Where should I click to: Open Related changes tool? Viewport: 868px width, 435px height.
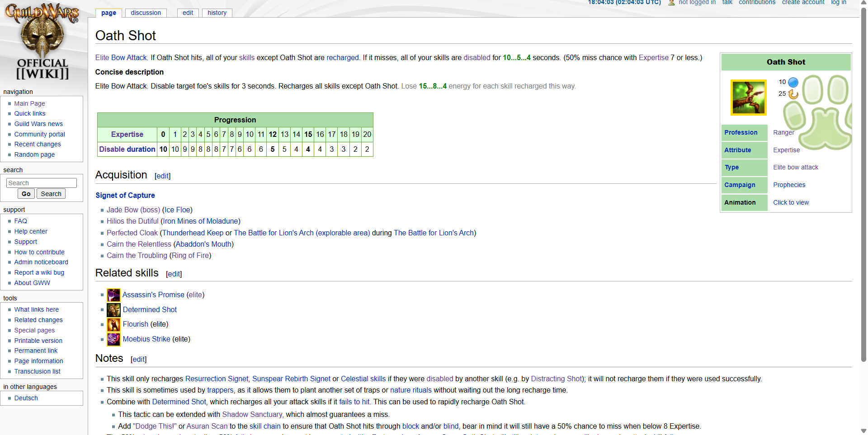[38, 320]
